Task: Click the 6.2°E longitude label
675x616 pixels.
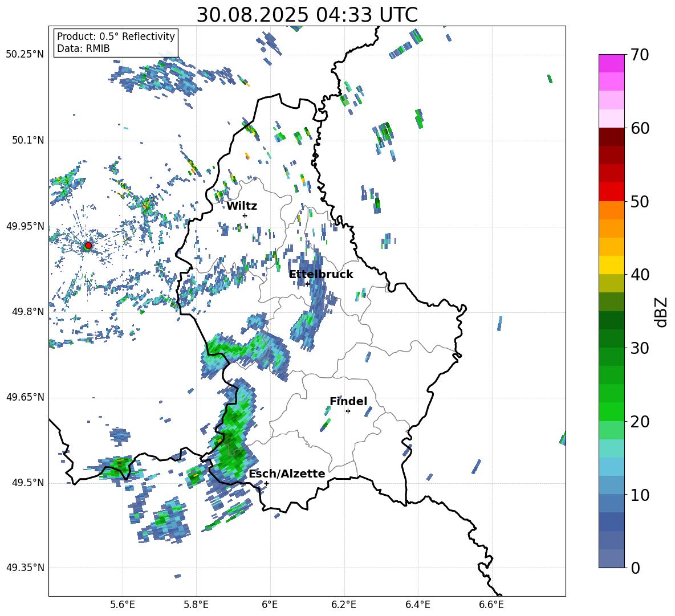Action: 344,605
